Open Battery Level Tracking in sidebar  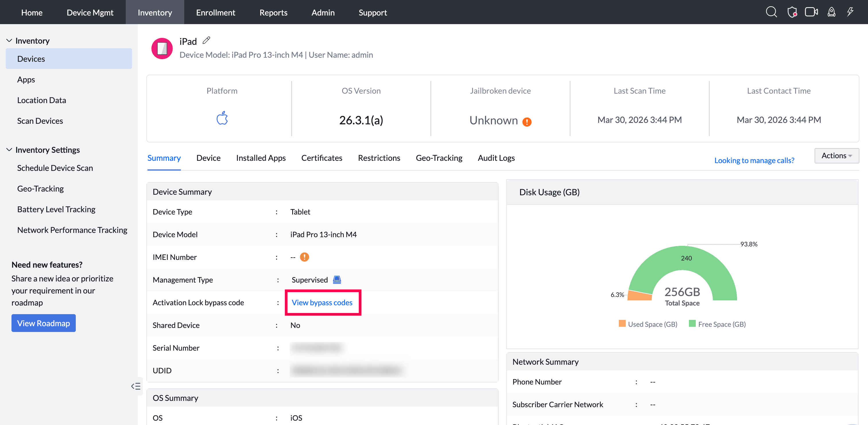(x=56, y=209)
